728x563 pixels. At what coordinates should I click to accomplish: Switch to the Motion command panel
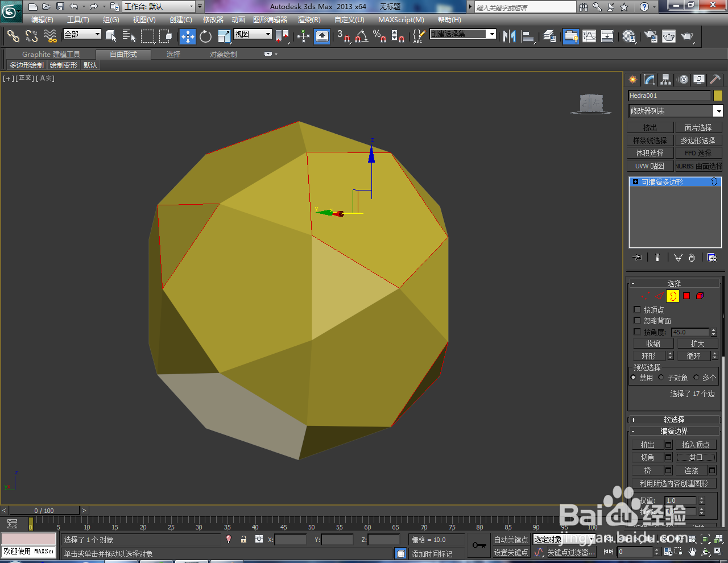point(683,80)
